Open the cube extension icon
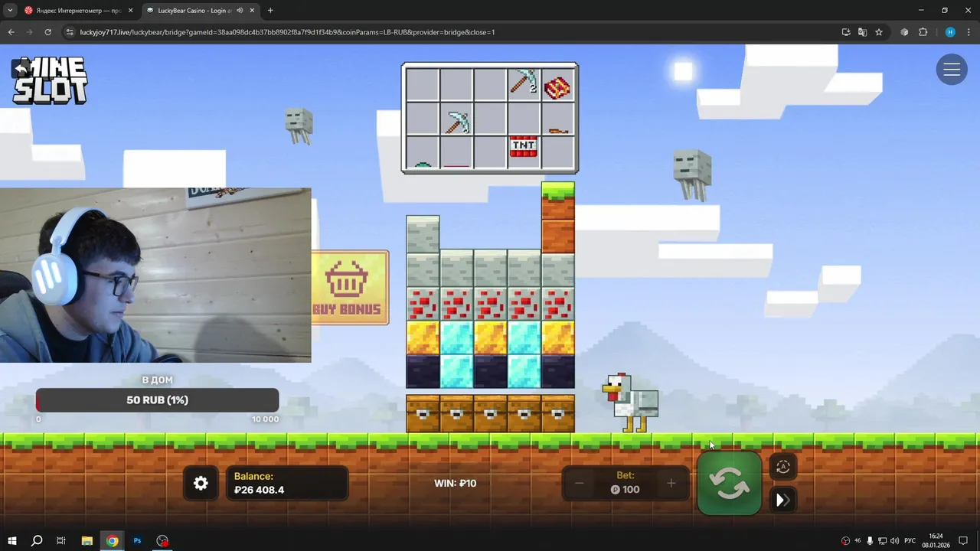This screenshot has width=980, height=551. [904, 32]
